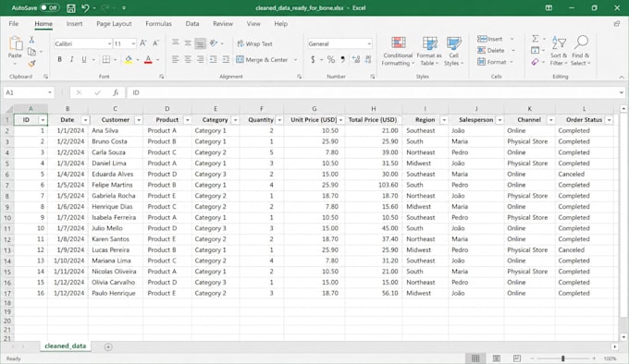Click Merge & Center button
Screen dimensions: 629x364
[x=263, y=60]
